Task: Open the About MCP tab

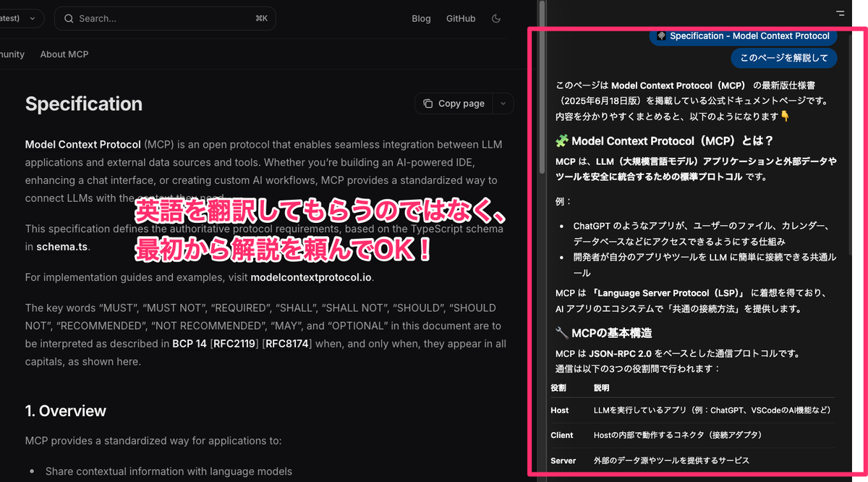Action: 64,54
